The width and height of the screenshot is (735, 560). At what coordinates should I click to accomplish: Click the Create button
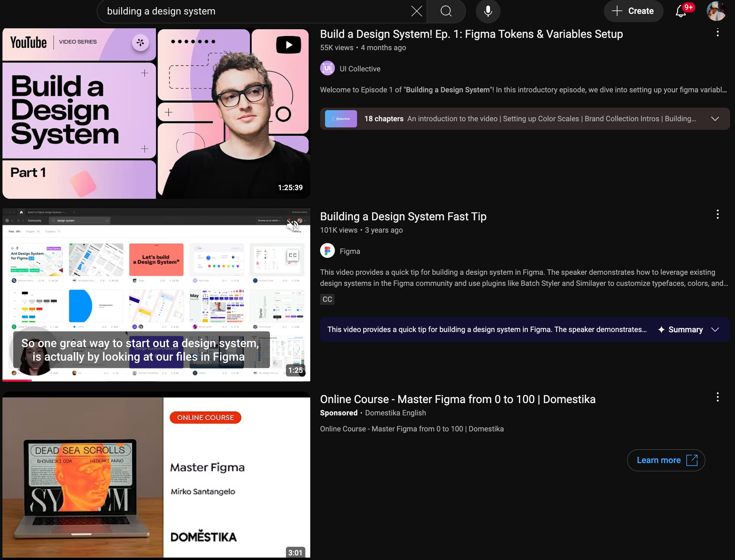click(x=633, y=11)
